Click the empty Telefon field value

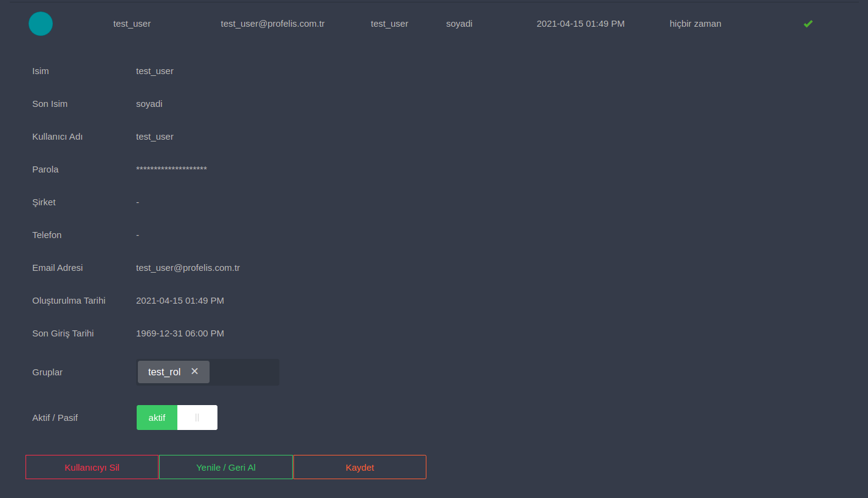[x=138, y=235]
